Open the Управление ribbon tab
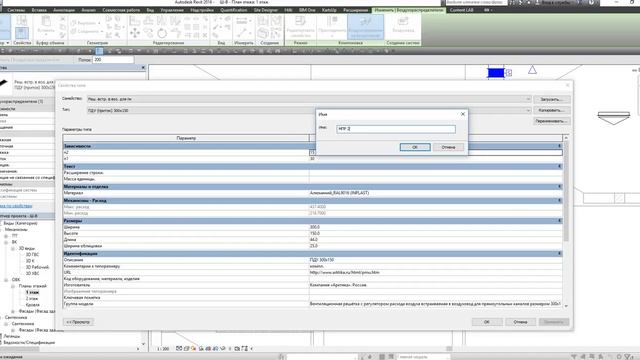 [171, 10]
